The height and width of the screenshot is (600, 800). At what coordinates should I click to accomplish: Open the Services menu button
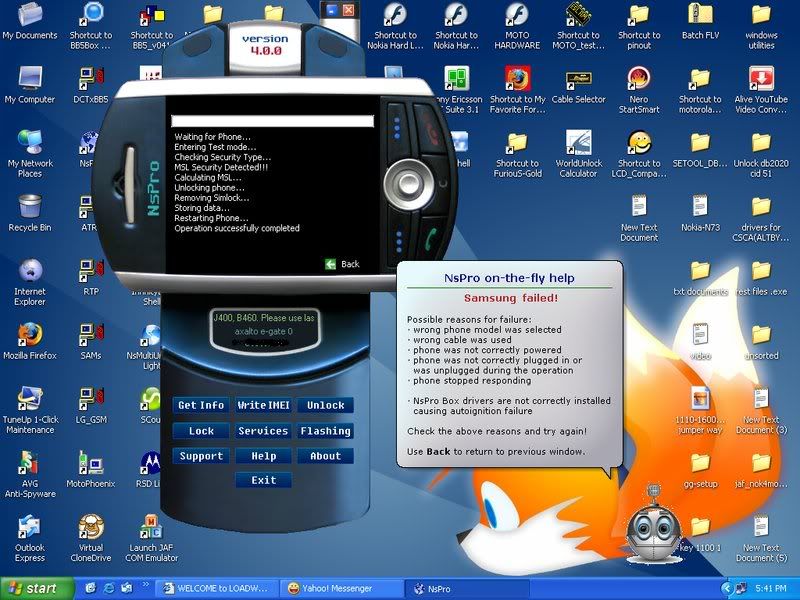pos(263,431)
